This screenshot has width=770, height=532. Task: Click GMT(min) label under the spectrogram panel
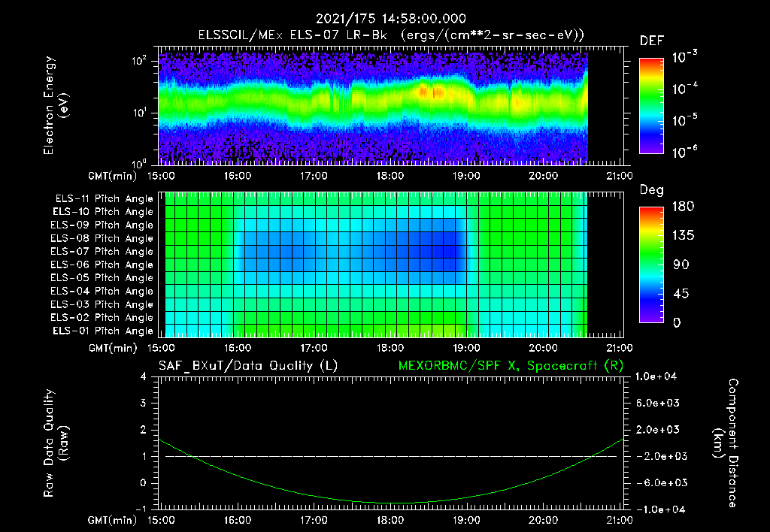point(113,176)
